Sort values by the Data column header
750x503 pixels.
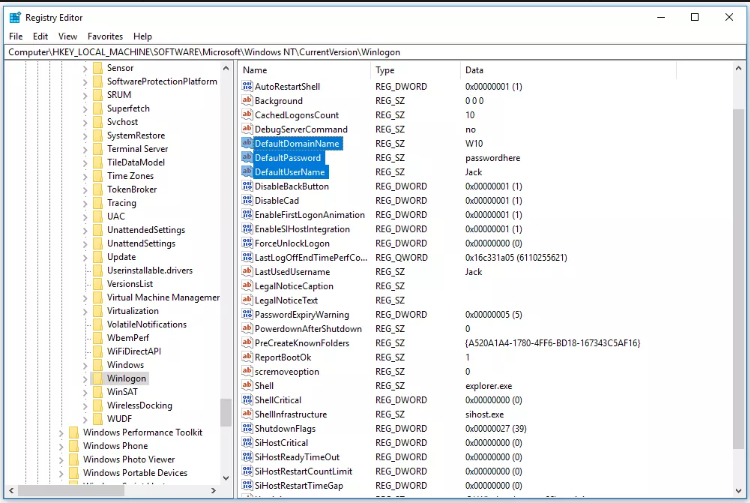point(568,70)
